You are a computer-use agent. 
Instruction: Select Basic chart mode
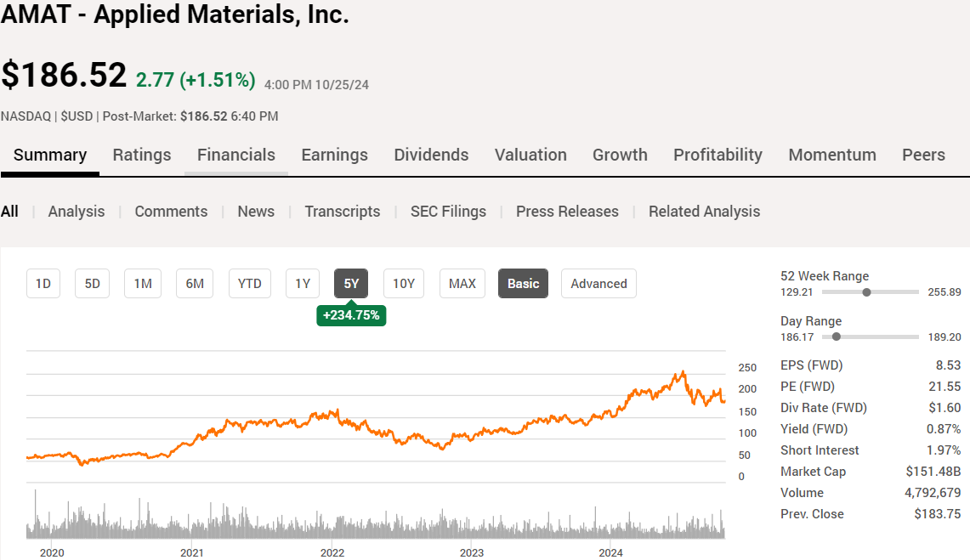click(x=524, y=284)
